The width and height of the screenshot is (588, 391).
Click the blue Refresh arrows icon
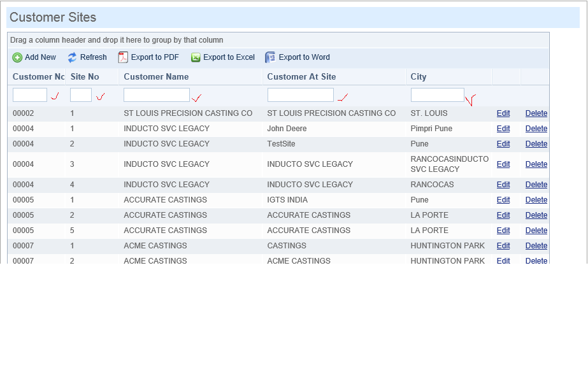[72, 57]
